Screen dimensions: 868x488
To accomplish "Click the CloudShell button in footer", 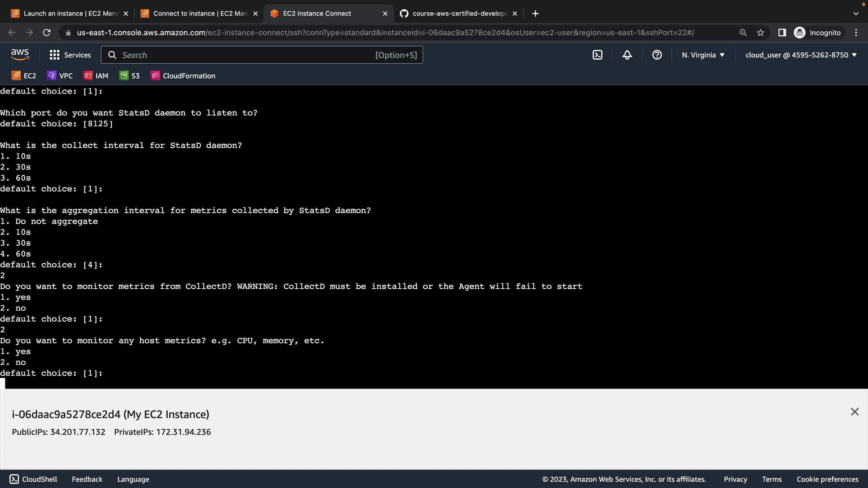I will pos(33,479).
